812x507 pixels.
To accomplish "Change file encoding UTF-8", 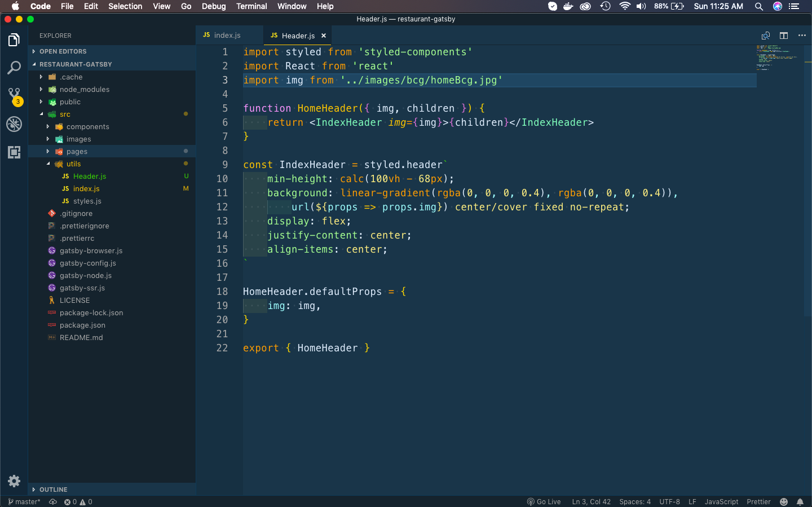I will pyautogui.click(x=669, y=502).
